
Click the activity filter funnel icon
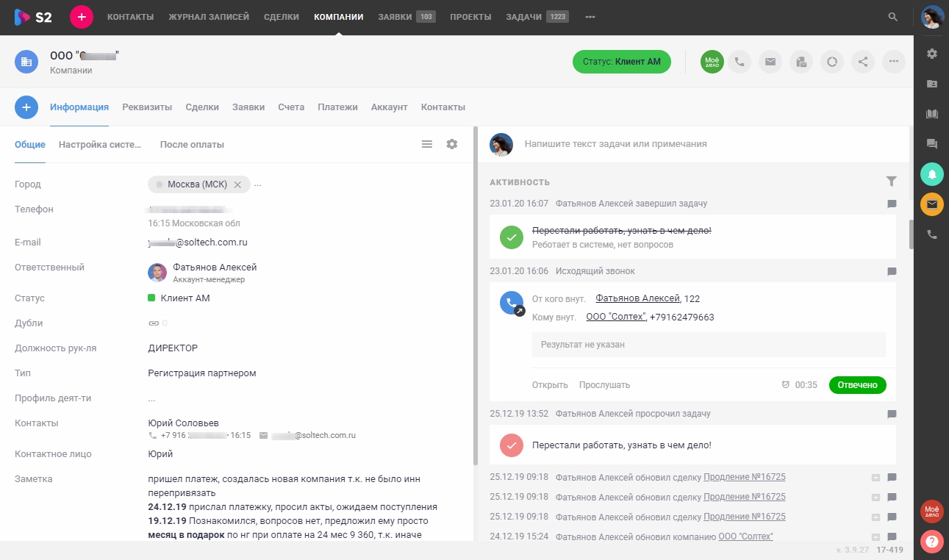(x=892, y=181)
